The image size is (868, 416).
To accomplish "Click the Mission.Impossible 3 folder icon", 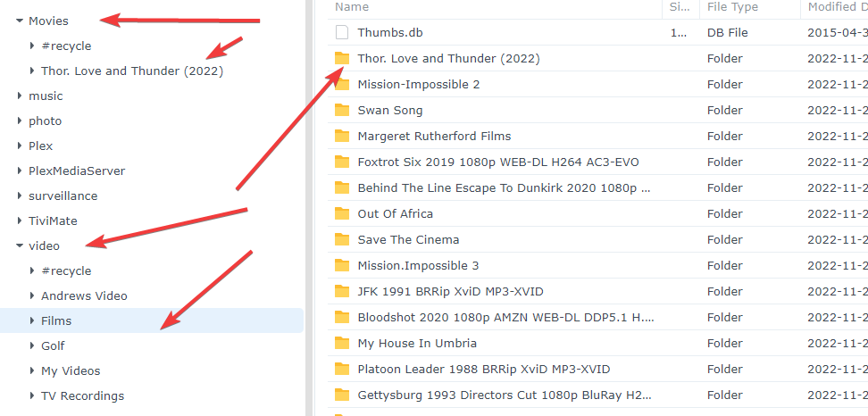I will pos(342,265).
